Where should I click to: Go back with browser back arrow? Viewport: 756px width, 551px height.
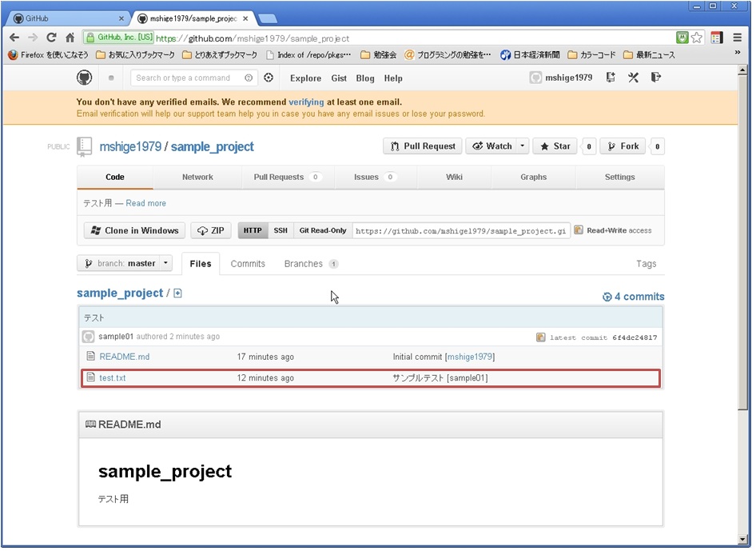(x=14, y=38)
